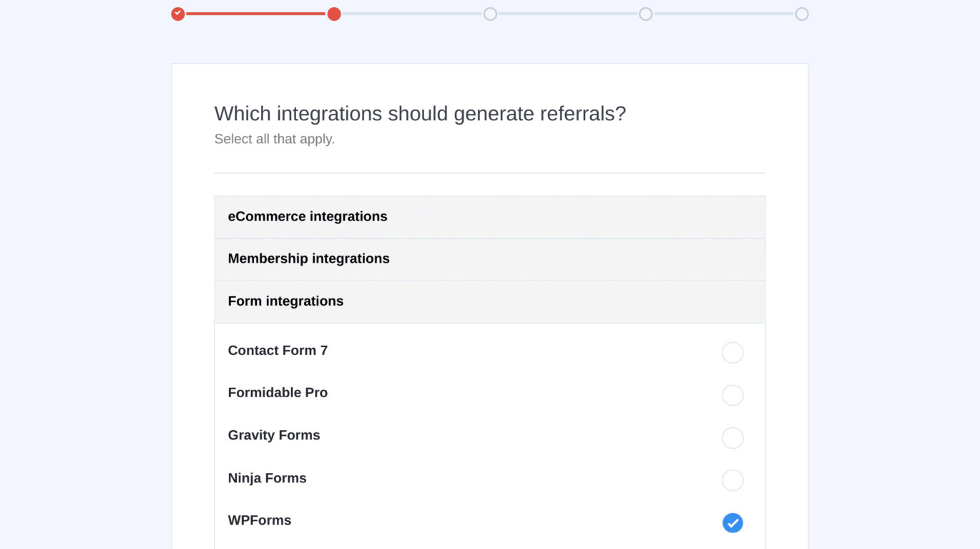The height and width of the screenshot is (549, 980).
Task: Check the Ninja Forms option
Action: click(x=732, y=480)
